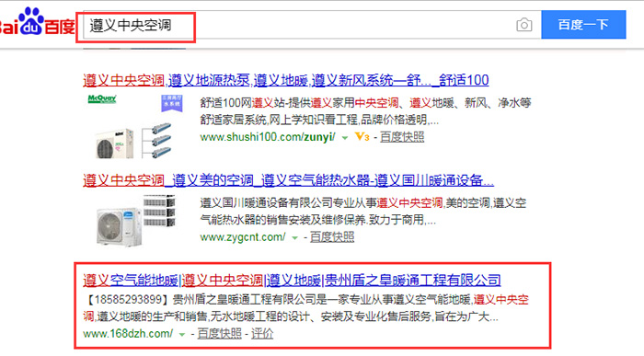Image resolution: width=644 pixels, height=356 pixels.
Task: Open result titled 遵义空气能地暖 贵州盾之皇暖通工程有限公司
Action: coord(292,281)
